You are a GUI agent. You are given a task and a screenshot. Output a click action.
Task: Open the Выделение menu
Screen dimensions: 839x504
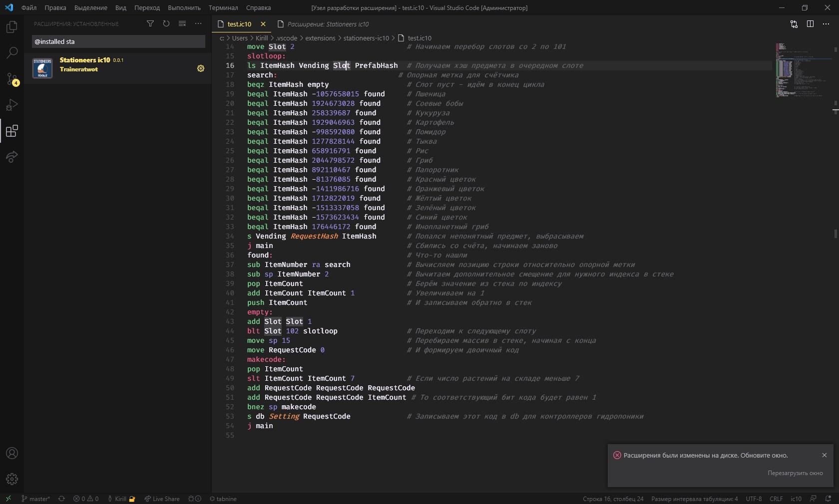91,7
